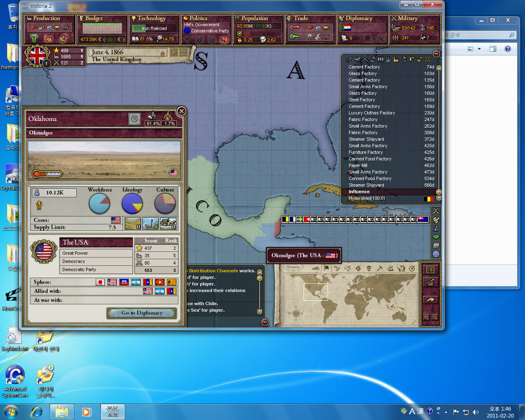Click the naval base building icon
The image size is (525, 420).
[150, 224]
